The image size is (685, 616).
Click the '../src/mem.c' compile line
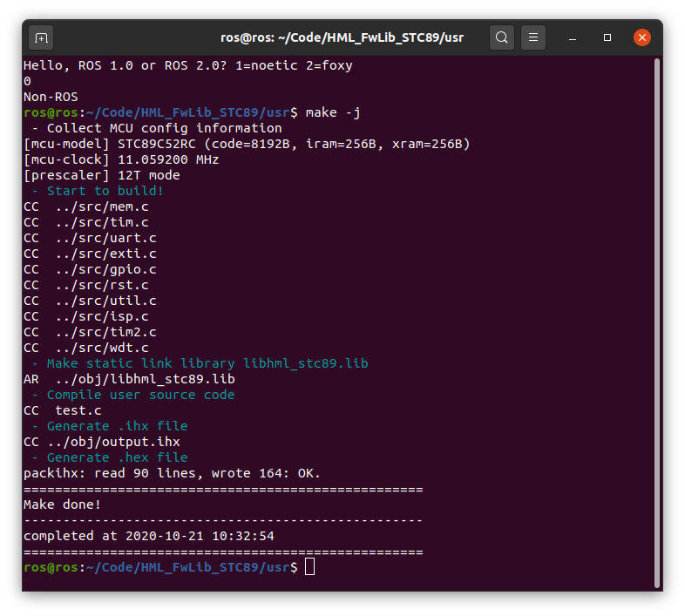(86, 206)
